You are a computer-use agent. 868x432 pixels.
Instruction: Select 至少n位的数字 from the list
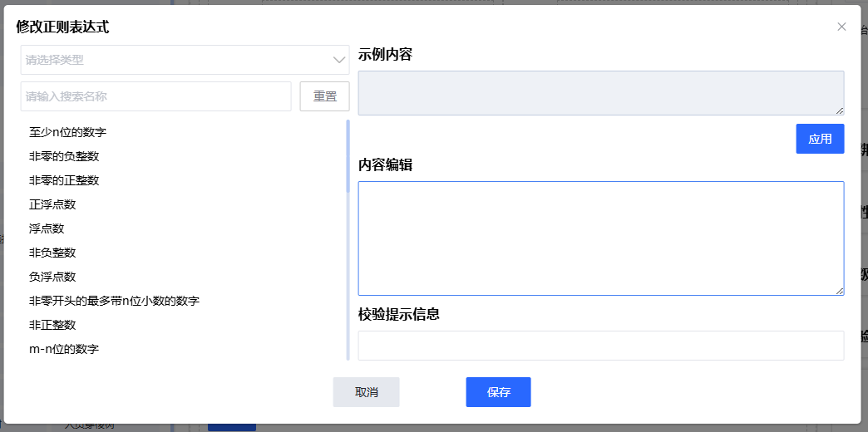(x=67, y=132)
